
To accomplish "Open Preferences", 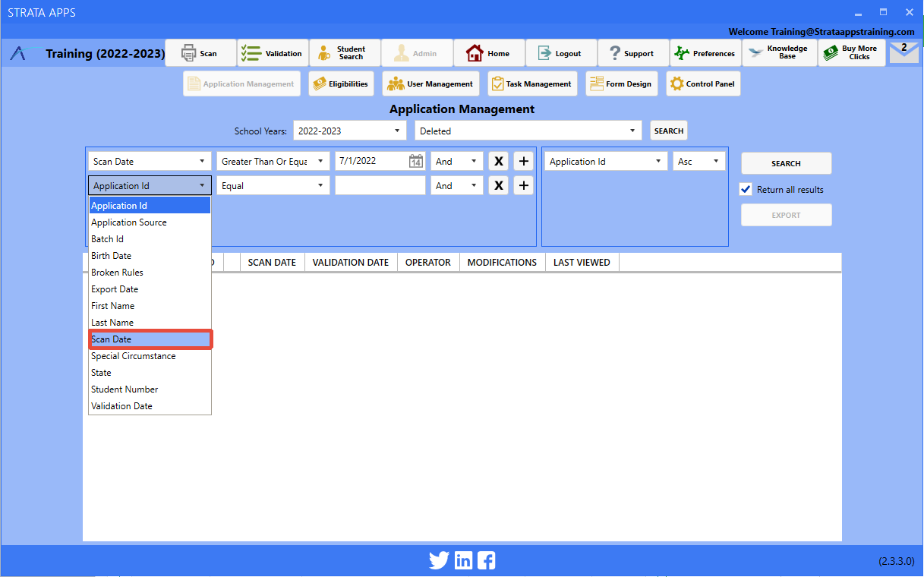I will (705, 53).
